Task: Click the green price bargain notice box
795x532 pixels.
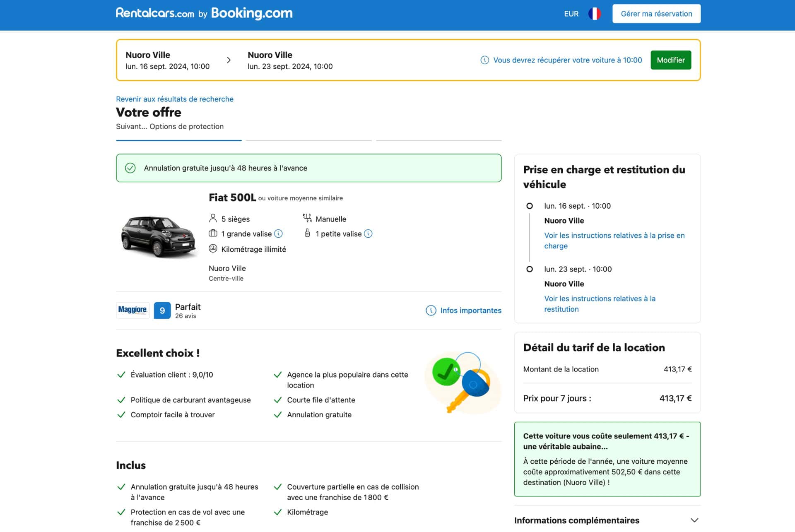Action: 607,459
